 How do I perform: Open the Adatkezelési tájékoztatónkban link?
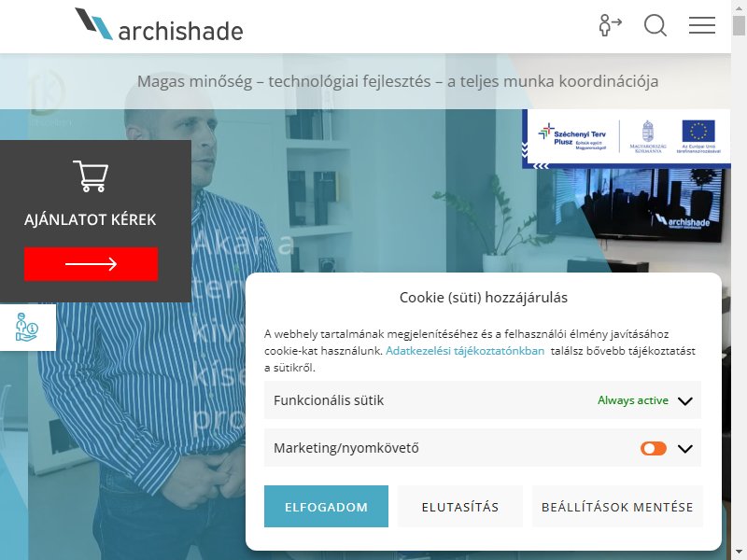click(x=465, y=351)
